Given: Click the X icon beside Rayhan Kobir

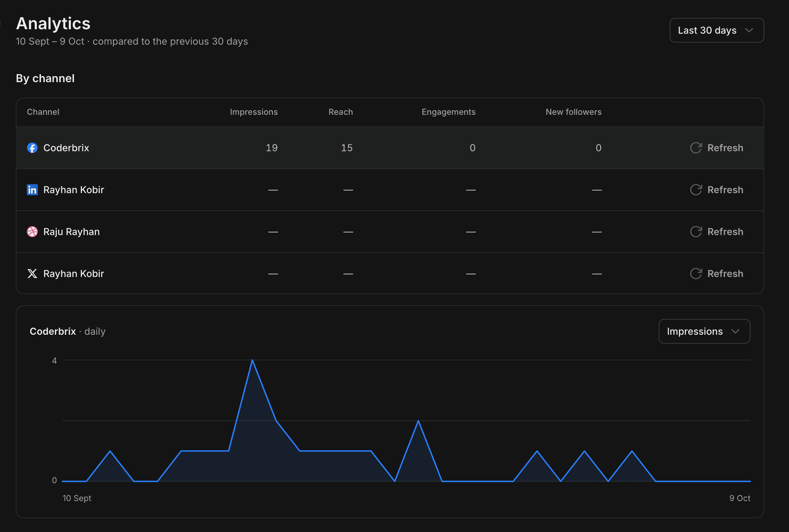Looking at the screenshot, I should click(x=32, y=274).
